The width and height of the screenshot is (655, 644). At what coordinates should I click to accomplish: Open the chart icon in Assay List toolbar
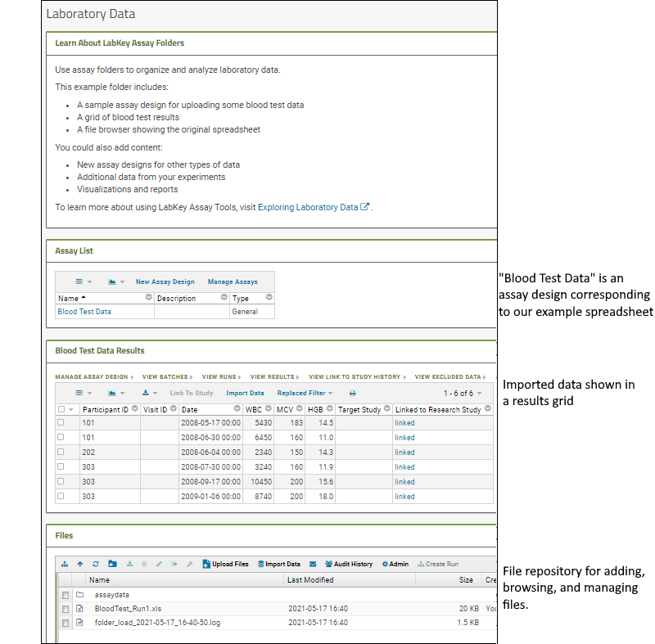coord(116,281)
